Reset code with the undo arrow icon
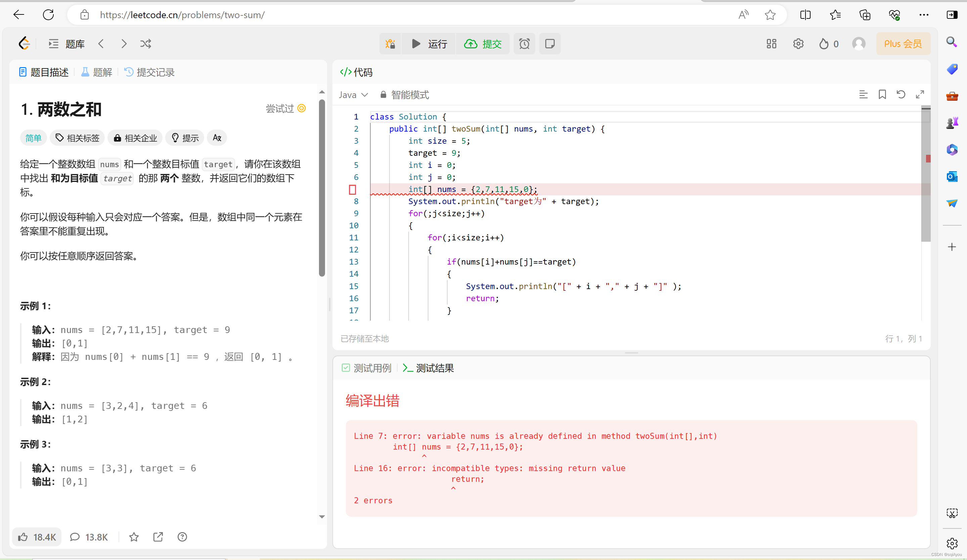Screen dimensions: 967x560 pyautogui.click(x=901, y=94)
